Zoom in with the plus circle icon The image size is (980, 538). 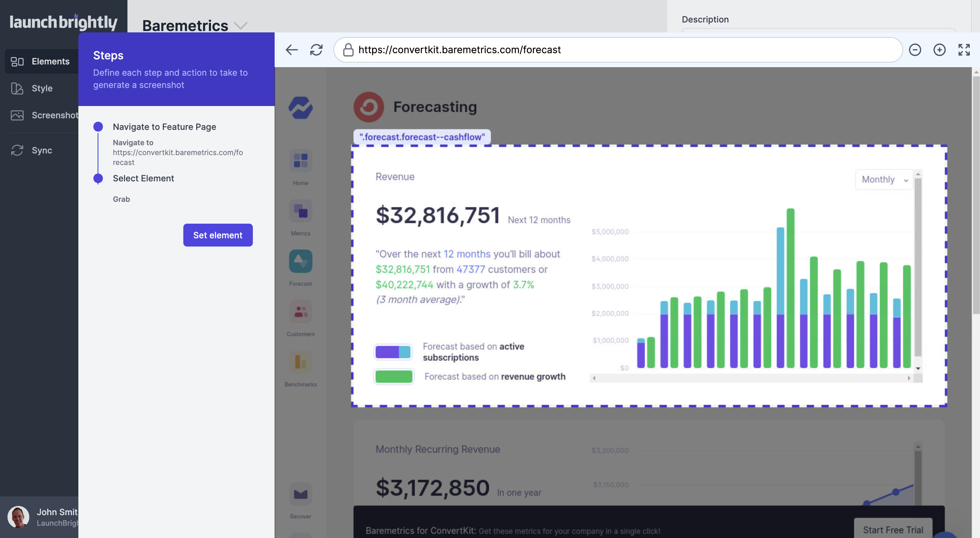pos(939,49)
